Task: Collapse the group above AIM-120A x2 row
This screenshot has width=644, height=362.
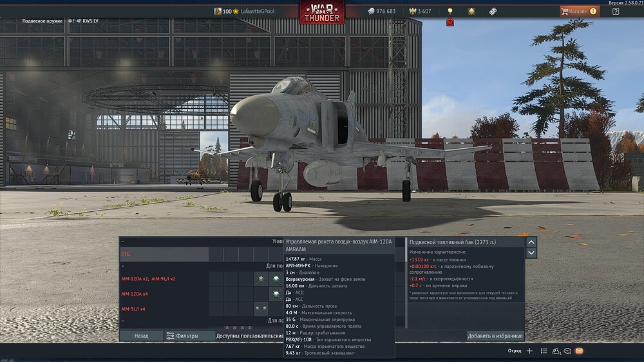Action: (122, 266)
